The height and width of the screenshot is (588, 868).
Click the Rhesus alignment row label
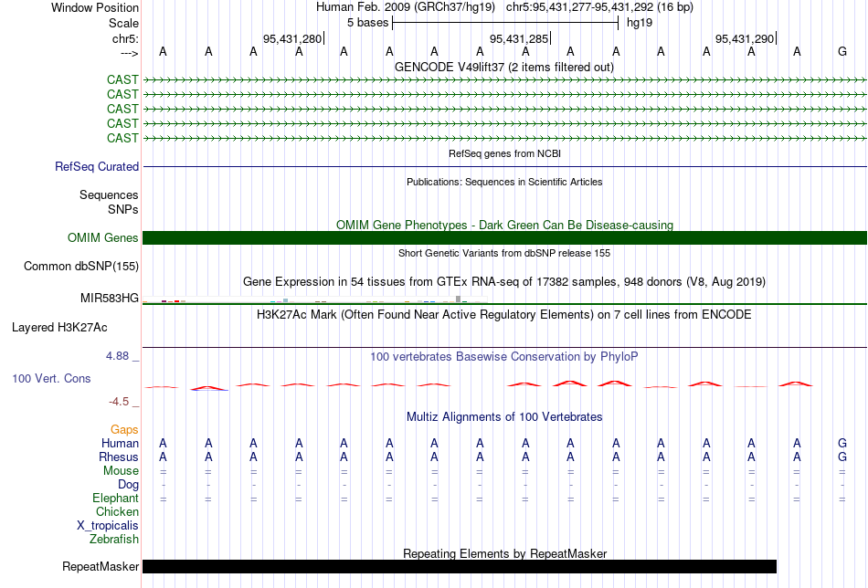119,457
